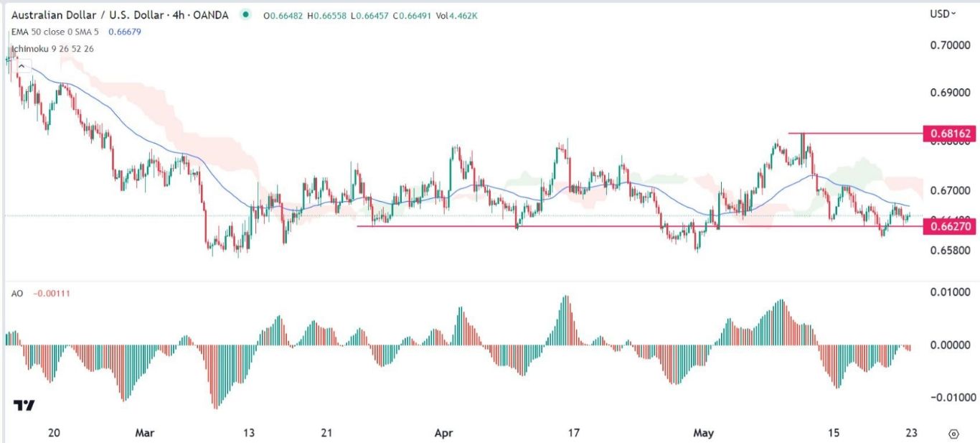The width and height of the screenshot is (980, 443).
Task: Click the 21 date label on the time axis
Action: pos(326,433)
